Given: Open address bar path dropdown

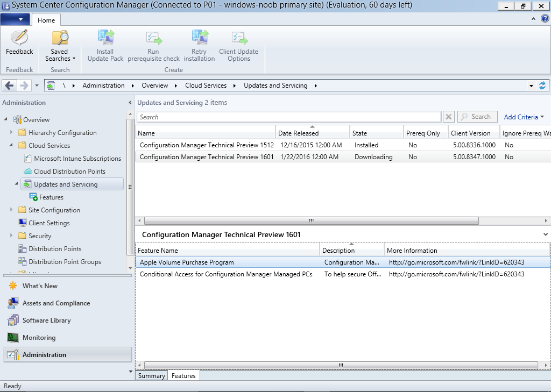Looking at the screenshot, I should (531, 85).
